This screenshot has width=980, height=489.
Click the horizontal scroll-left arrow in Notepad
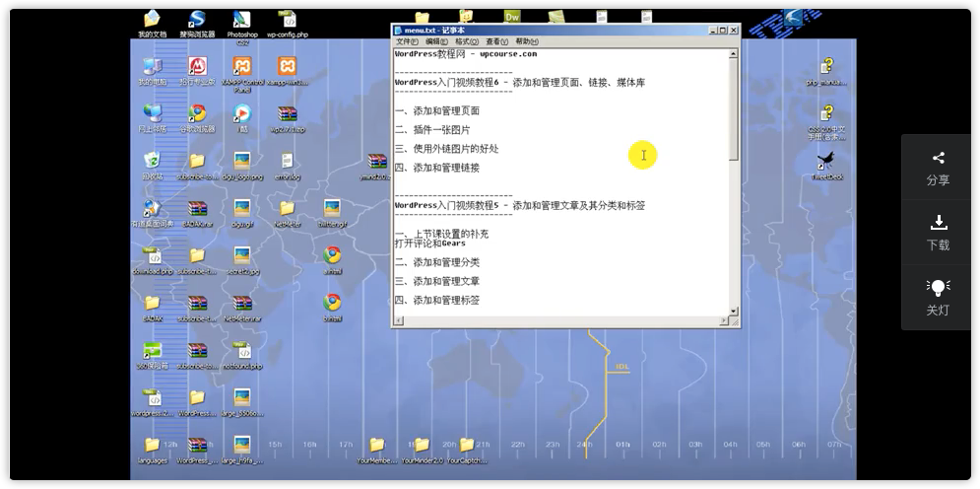[x=399, y=320]
